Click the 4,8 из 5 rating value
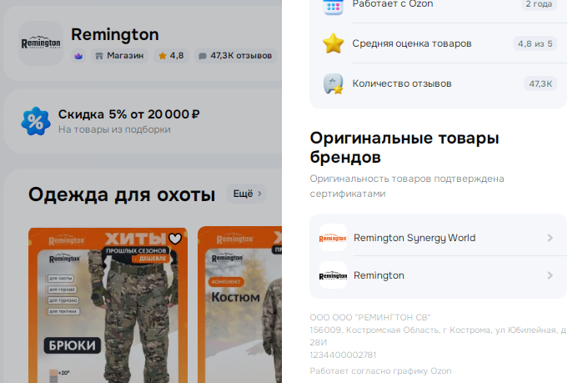 pos(535,44)
